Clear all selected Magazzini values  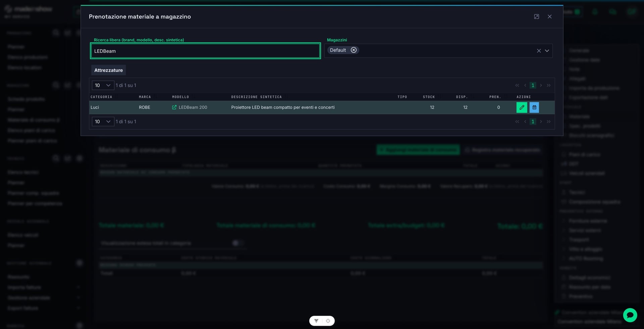539,51
